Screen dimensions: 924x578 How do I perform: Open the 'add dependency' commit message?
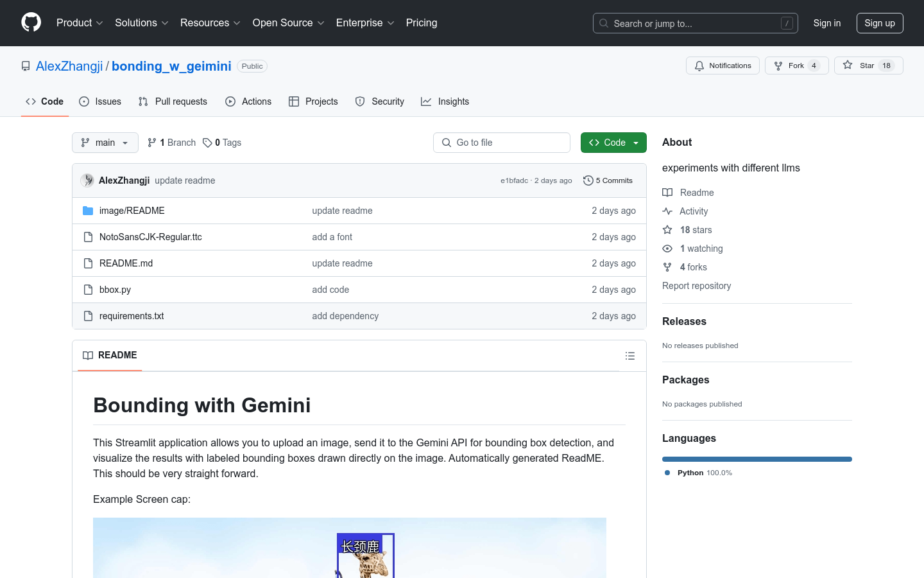coord(345,316)
